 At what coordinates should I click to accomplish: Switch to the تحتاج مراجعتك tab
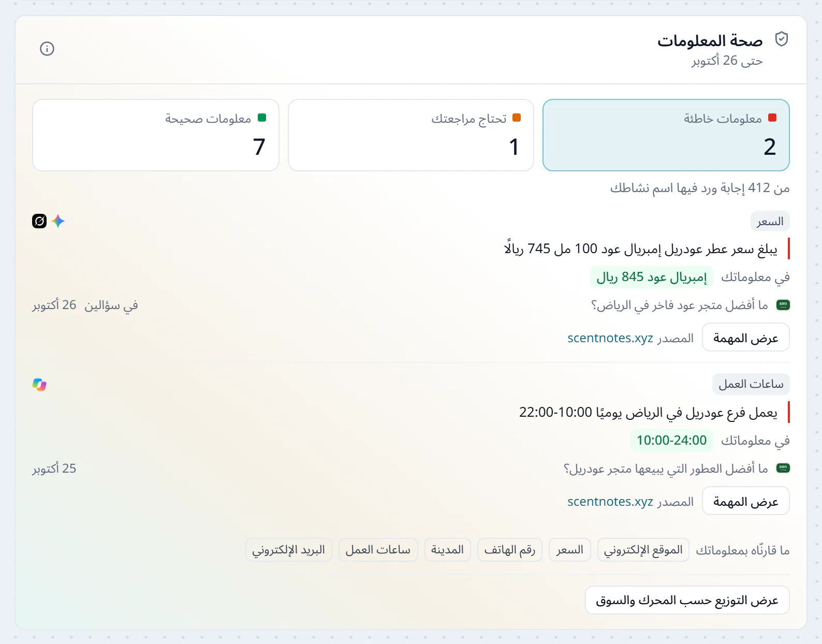click(411, 135)
